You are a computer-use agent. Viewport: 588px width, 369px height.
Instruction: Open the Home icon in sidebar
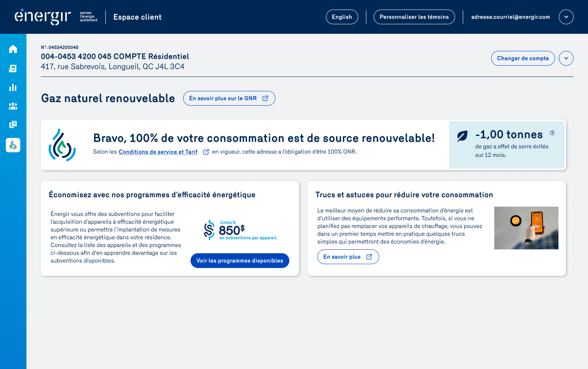click(x=13, y=49)
